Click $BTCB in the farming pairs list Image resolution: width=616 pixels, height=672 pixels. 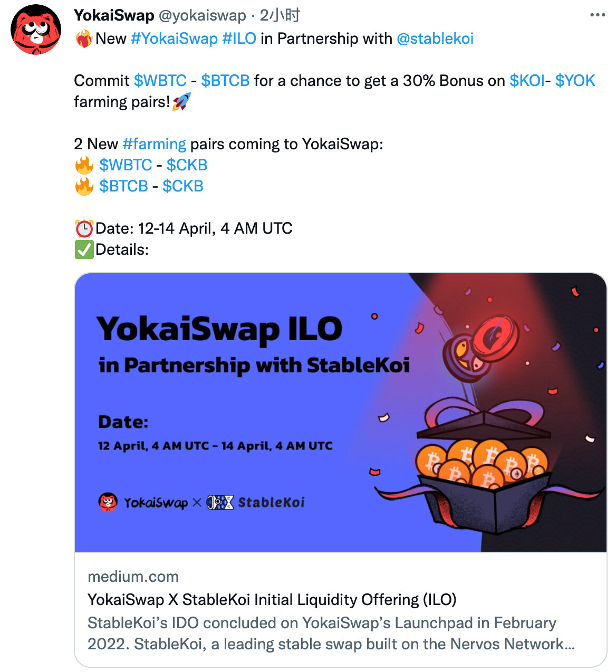[x=123, y=186]
